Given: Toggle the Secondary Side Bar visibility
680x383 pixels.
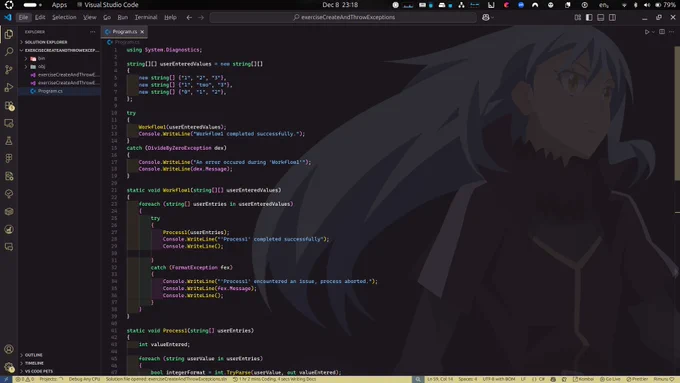Looking at the screenshot, I should click(x=612, y=17).
